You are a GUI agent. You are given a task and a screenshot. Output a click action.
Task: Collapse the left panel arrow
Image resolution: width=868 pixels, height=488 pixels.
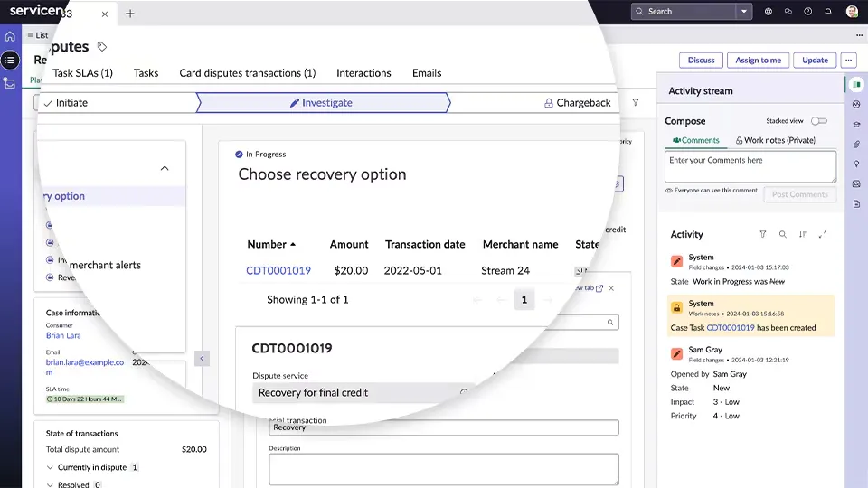(202, 359)
